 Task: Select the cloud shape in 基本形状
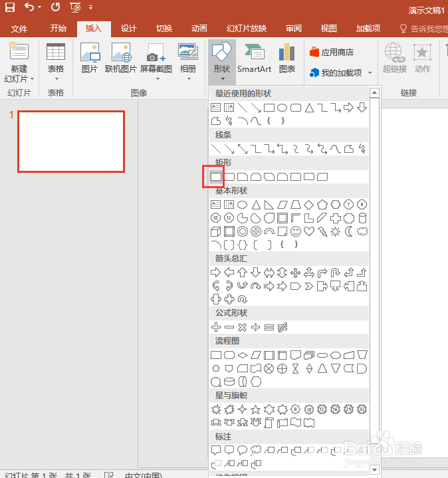click(362, 231)
